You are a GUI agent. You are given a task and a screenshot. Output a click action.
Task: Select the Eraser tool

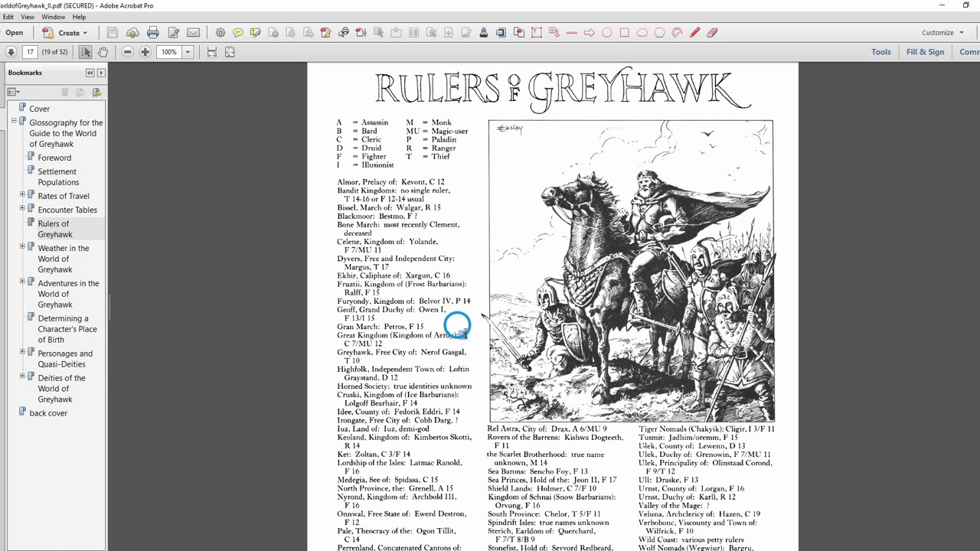click(713, 33)
